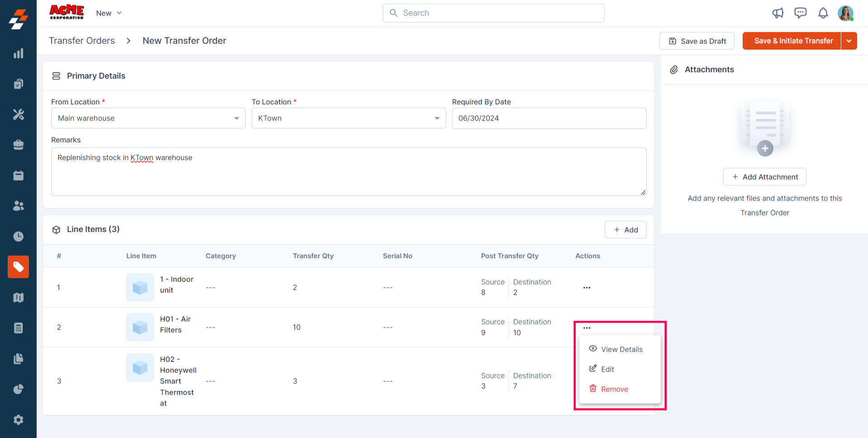Expand the New dropdown in header
This screenshot has height=438, width=868.
point(109,13)
